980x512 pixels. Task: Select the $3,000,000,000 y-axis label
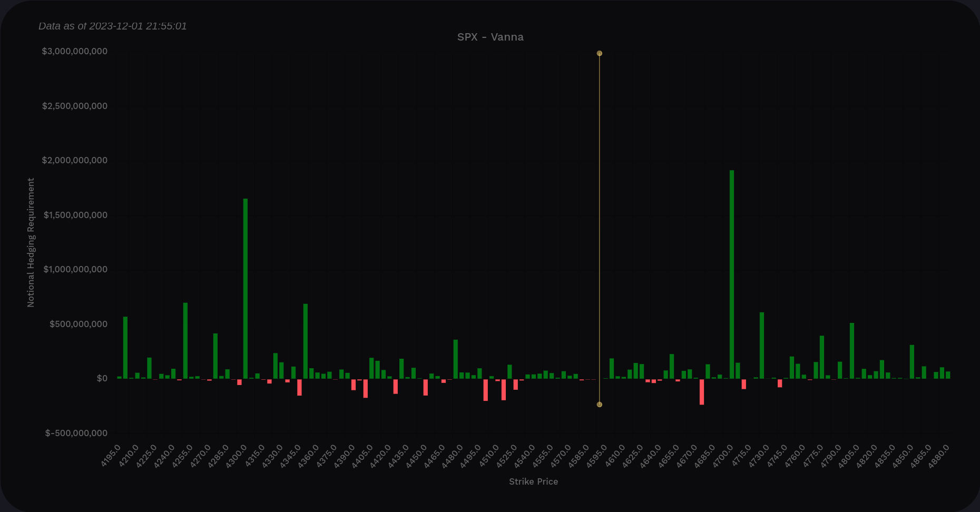click(75, 51)
